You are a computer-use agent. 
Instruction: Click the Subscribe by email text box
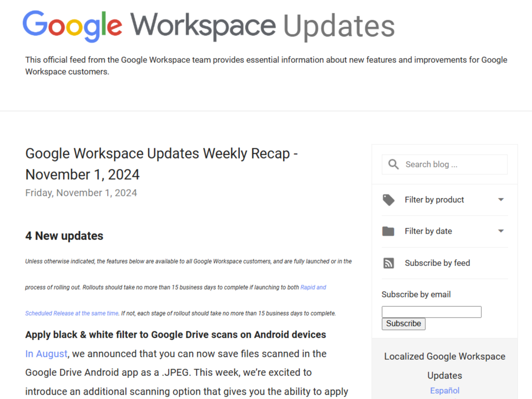pyautogui.click(x=431, y=312)
